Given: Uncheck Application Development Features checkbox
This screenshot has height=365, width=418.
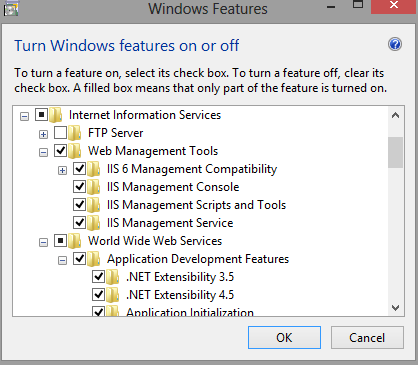Looking at the screenshot, I should pos(79,259).
